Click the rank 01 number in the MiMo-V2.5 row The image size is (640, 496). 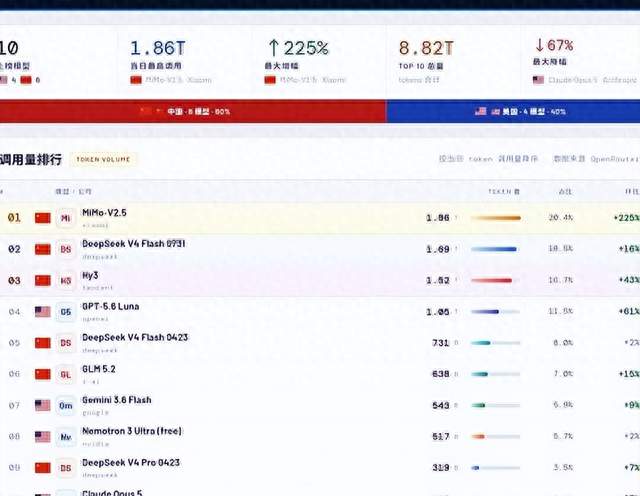coord(14,218)
